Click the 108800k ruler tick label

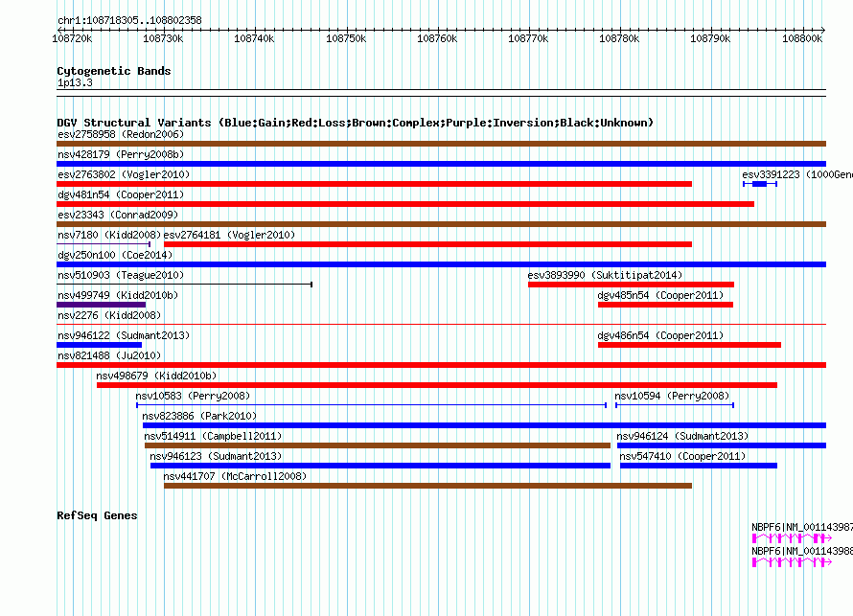pyautogui.click(x=802, y=38)
